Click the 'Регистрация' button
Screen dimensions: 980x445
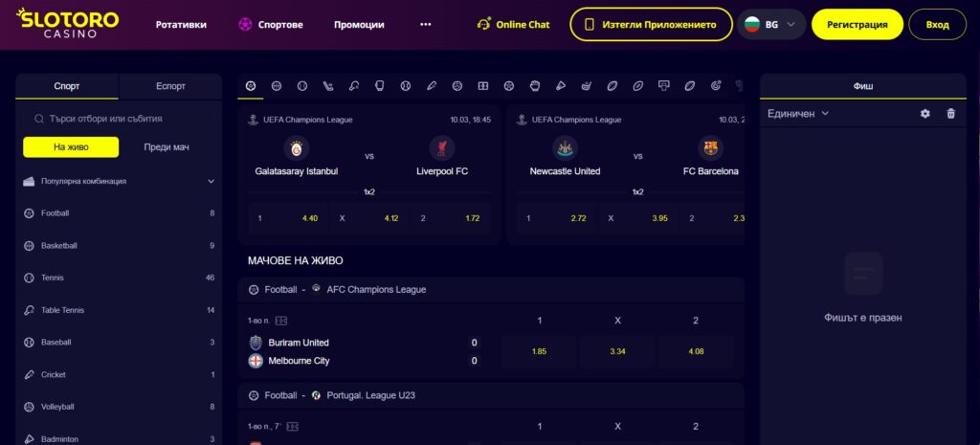tap(857, 24)
